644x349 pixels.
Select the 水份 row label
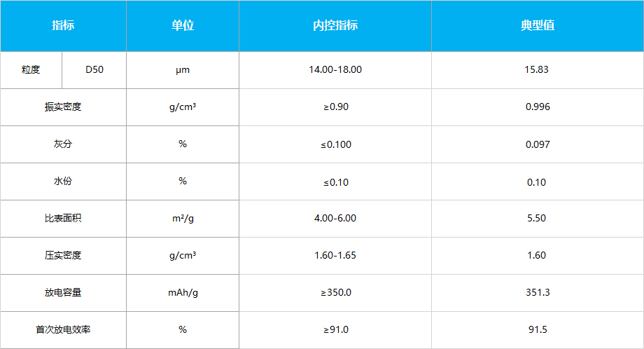point(63,182)
